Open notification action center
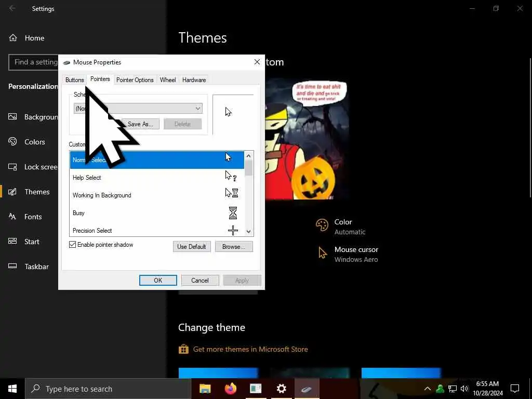Screen dimensions: 532x399 515,389
